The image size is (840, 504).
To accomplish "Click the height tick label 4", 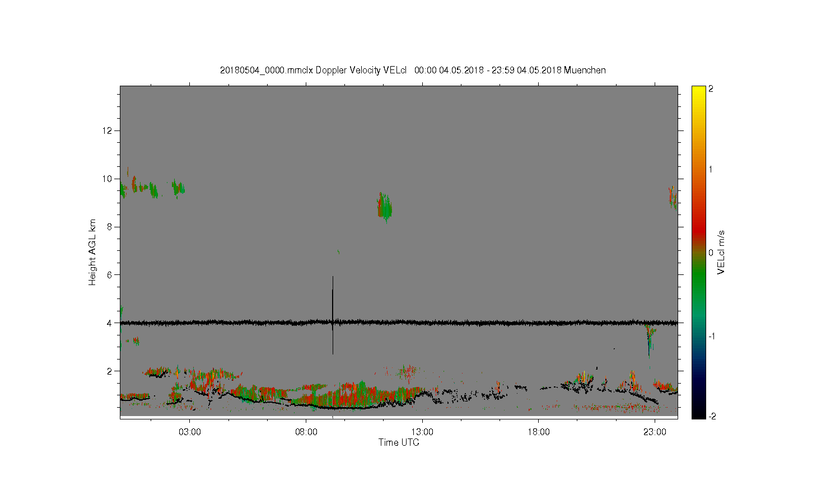I will pyautogui.click(x=110, y=323).
